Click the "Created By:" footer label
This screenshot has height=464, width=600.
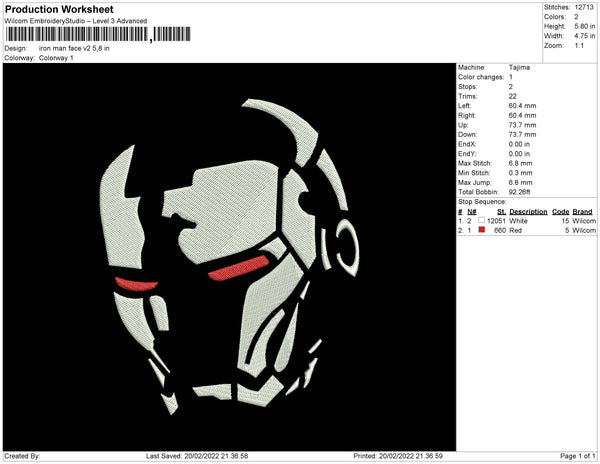(x=22, y=456)
